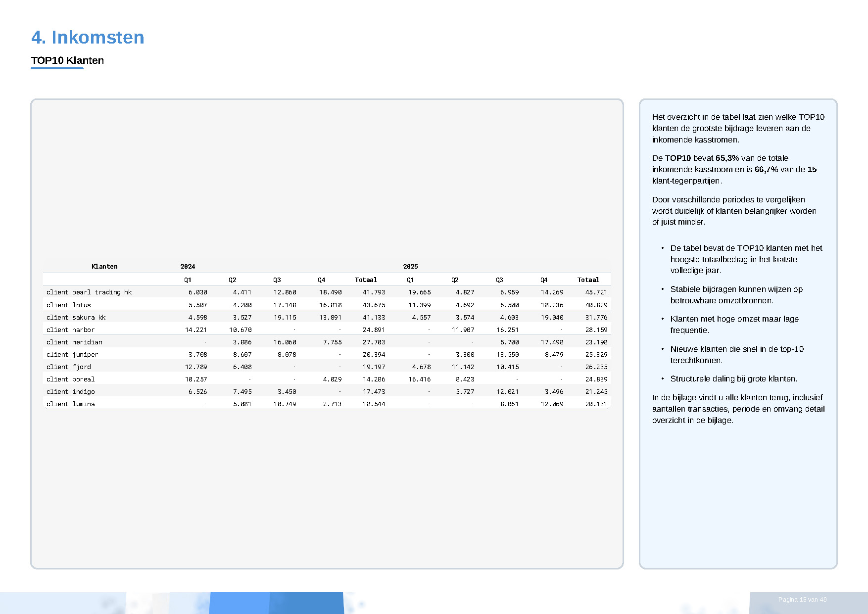The width and height of the screenshot is (868, 614).
Task: Select value 20.394 in juniper row
Action: tap(374, 354)
